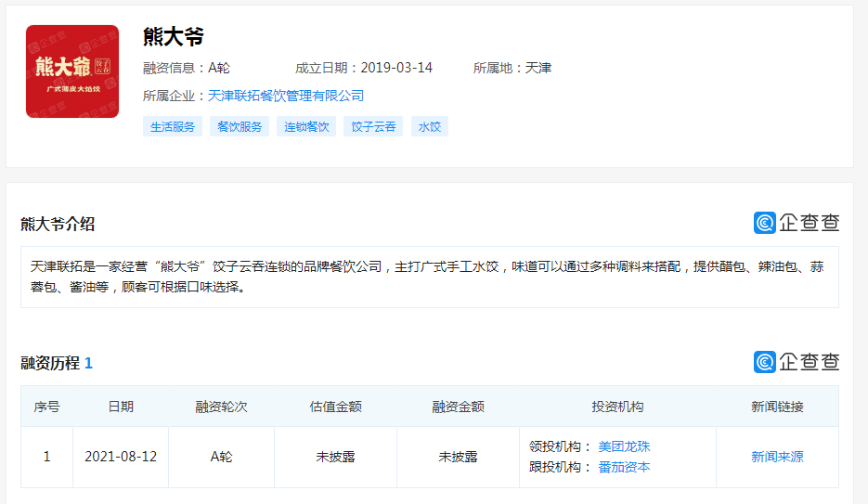Viewport: 868px width, 504px height.
Task: Click the 投资机构 column header
Action: [617, 407]
